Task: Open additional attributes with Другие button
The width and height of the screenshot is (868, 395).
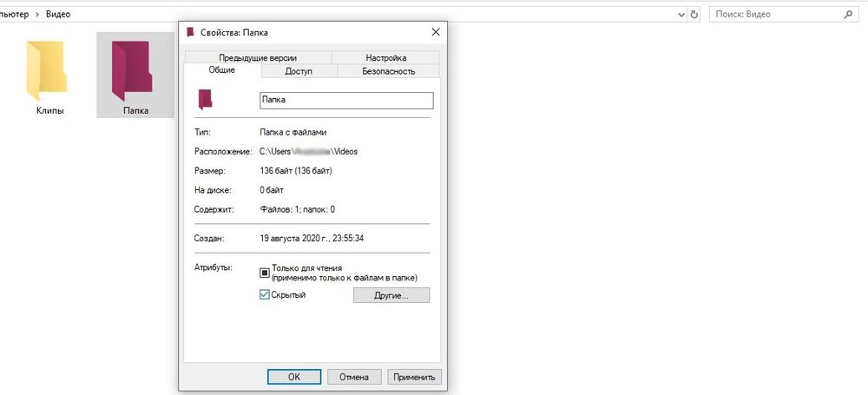Action: [x=391, y=295]
